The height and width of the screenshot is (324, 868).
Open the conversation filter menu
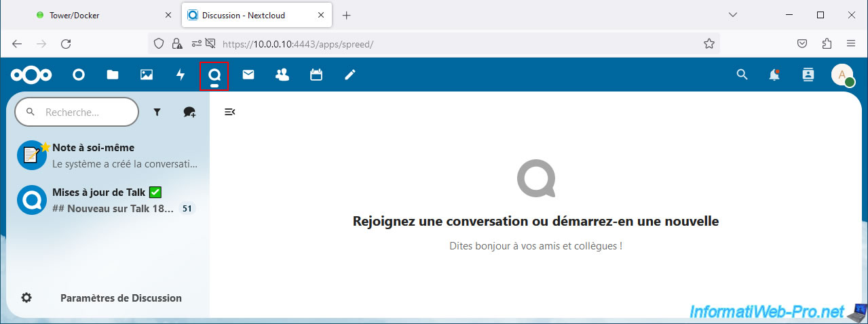(x=157, y=113)
